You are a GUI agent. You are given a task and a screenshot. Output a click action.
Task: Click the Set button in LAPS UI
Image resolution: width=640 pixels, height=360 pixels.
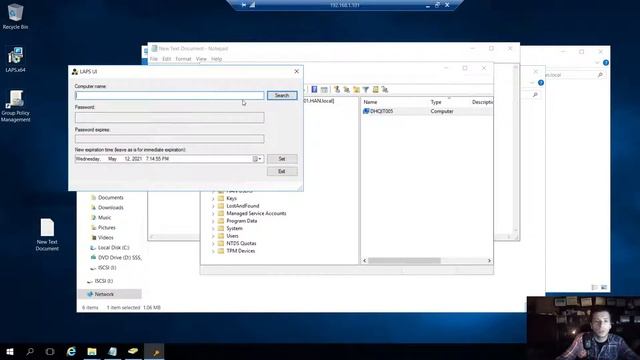(x=282, y=159)
